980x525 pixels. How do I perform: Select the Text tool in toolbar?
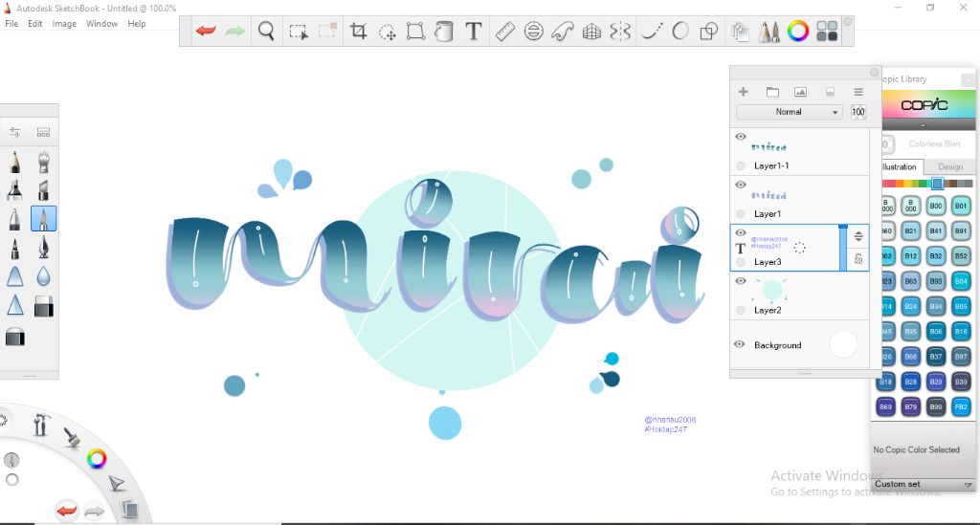474,31
